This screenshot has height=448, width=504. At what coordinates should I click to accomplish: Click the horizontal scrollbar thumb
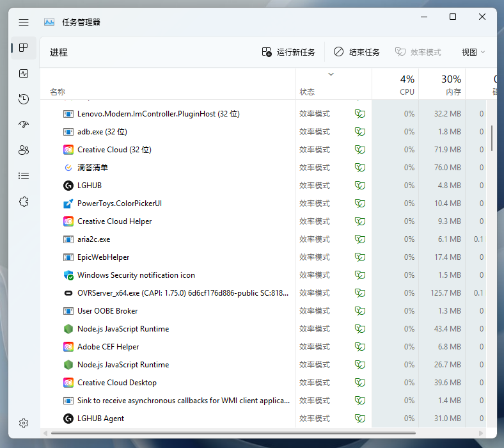[233, 433]
